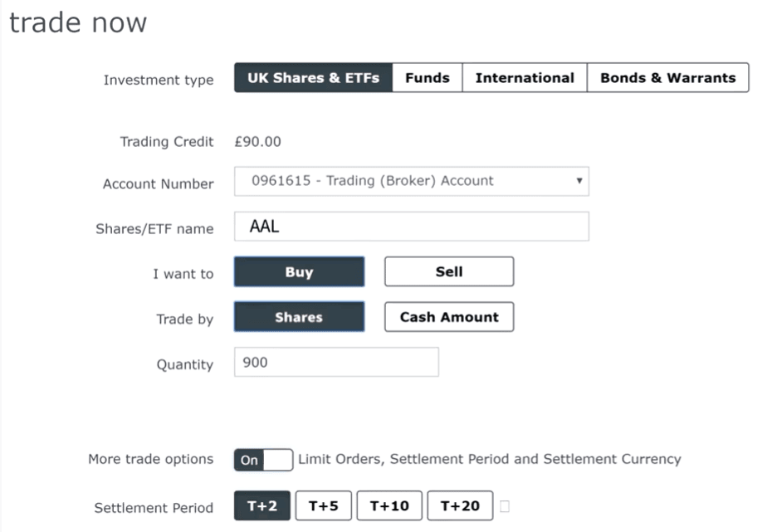This screenshot has width=777, height=532.
Task: Click the Shares/ETF name field containing AAL
Action: click(411, 227)
